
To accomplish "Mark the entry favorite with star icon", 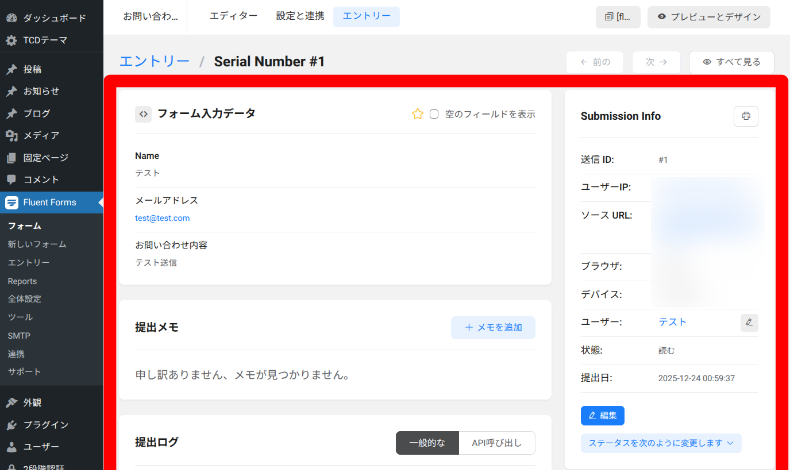I will (x=418, y=114).
